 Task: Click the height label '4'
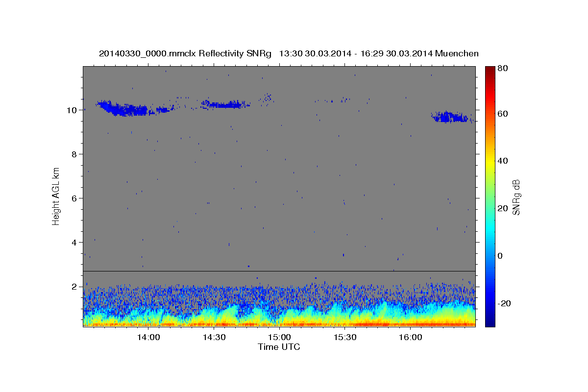[74, 242]
